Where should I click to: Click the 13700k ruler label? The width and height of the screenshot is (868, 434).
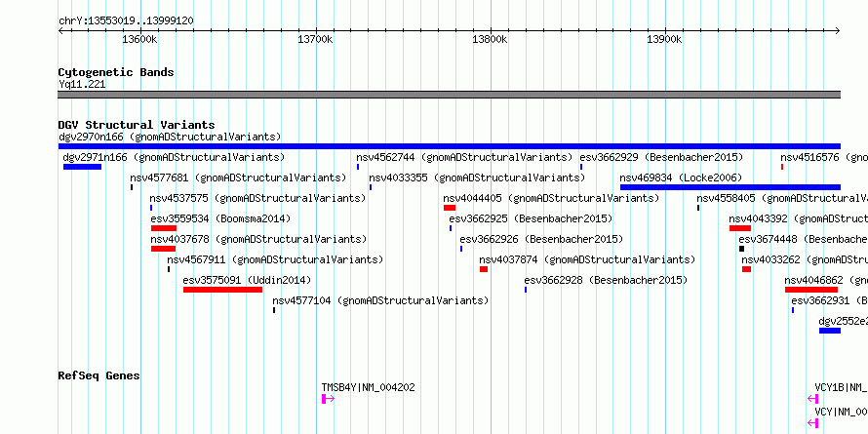click(x=315, y=39)
